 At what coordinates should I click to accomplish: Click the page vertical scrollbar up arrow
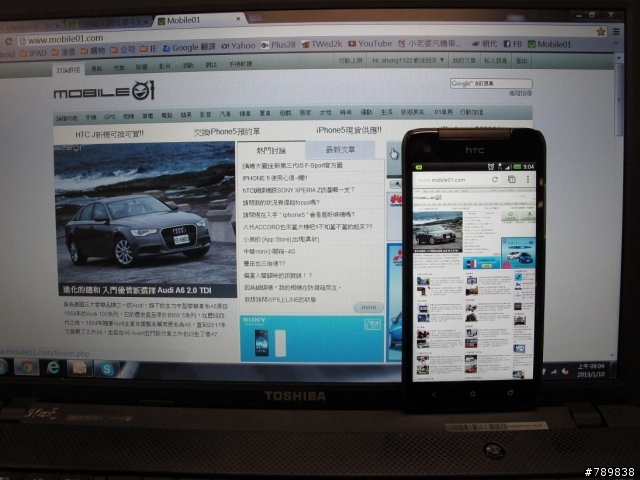pos(618,59)
